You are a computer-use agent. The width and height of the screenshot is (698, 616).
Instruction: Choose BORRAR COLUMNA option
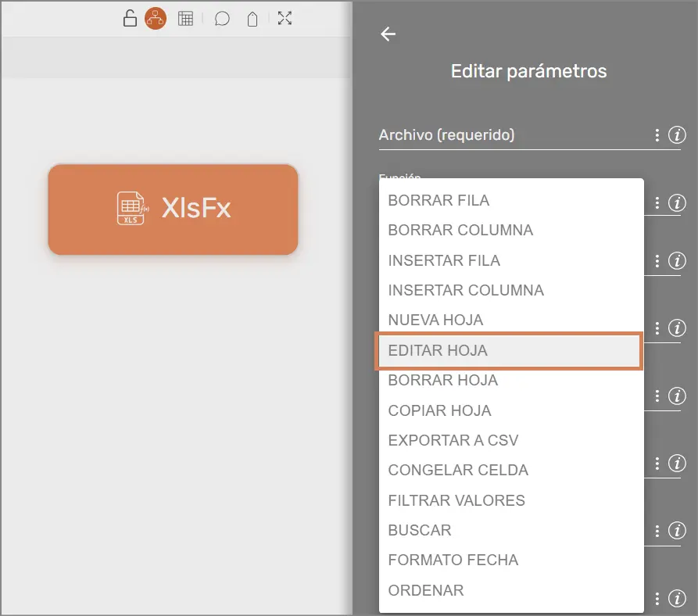pos(511,230)
